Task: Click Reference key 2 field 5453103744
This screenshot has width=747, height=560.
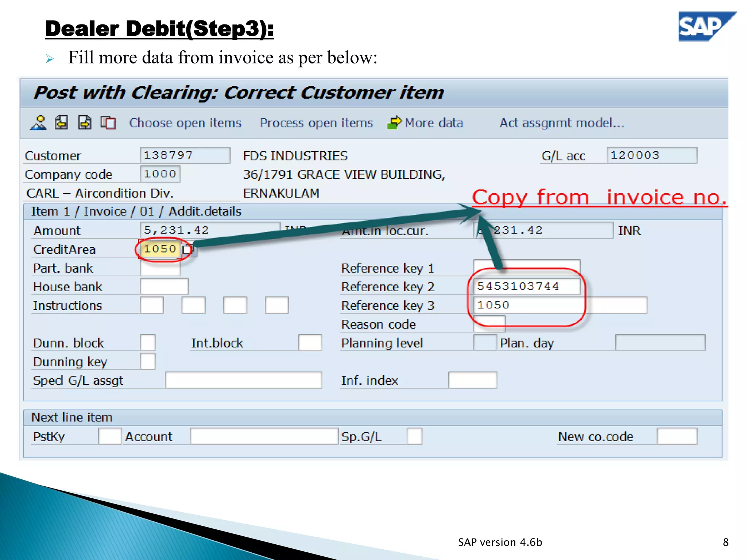Action: (527, 287)
